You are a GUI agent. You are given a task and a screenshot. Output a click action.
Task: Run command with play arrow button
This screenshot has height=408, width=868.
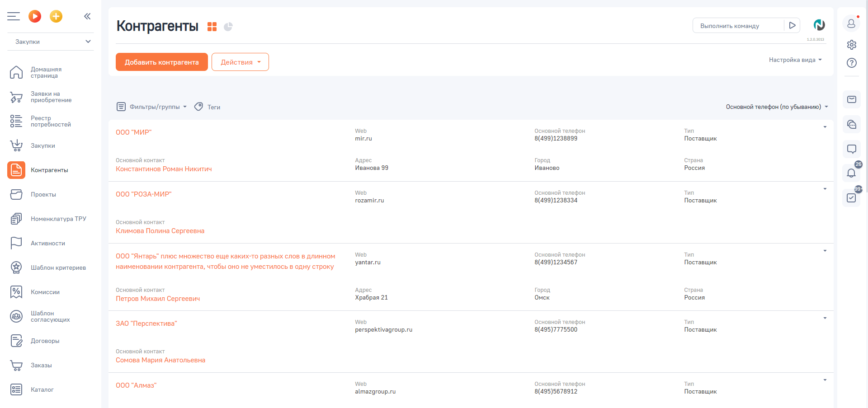tap(792, 26)
